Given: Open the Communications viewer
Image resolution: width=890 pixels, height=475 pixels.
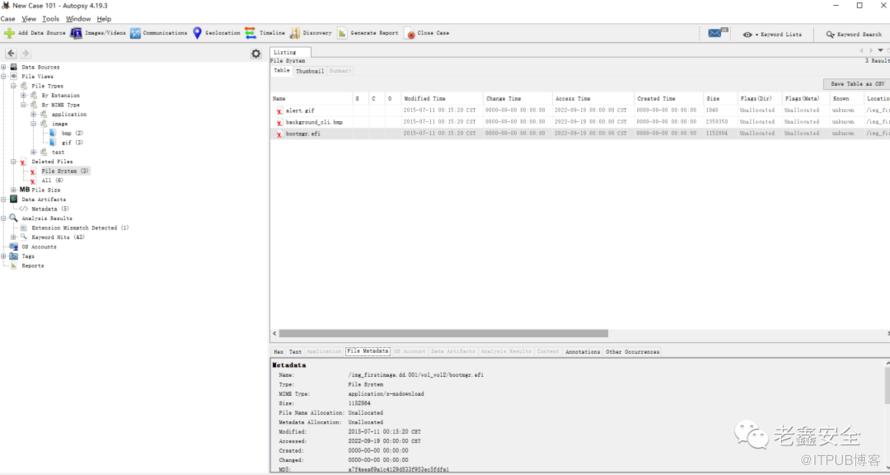Looking at the screenshot, I should (136, 33).
